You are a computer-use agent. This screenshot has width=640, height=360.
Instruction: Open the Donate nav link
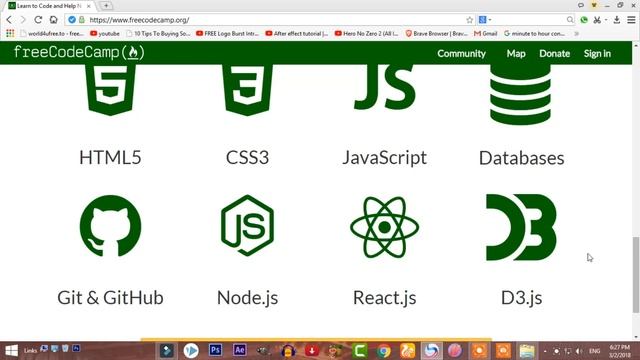(554, 53)
